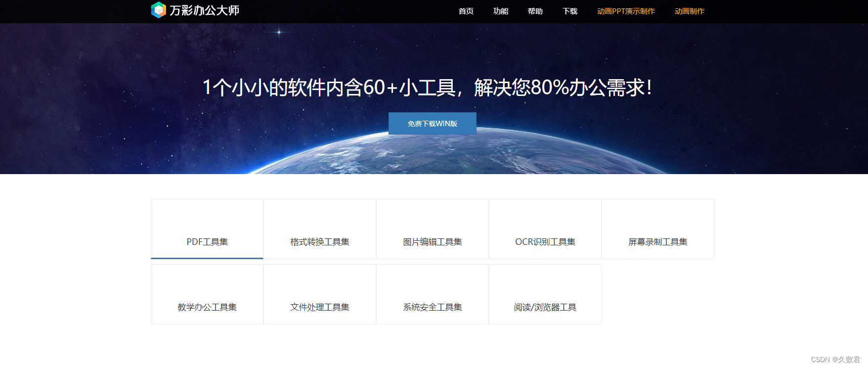Open the 下载 navigation item
This screenshot has height=368, width=868.
point(570,11)
